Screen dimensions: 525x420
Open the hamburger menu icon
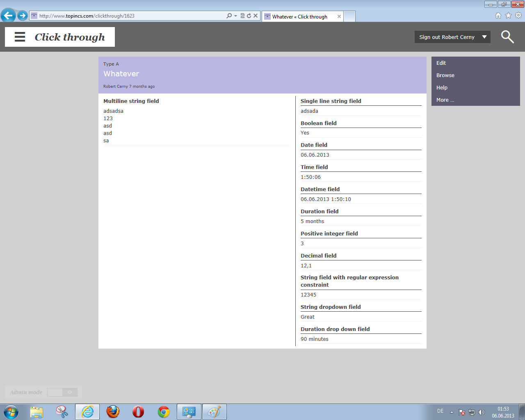20,37
